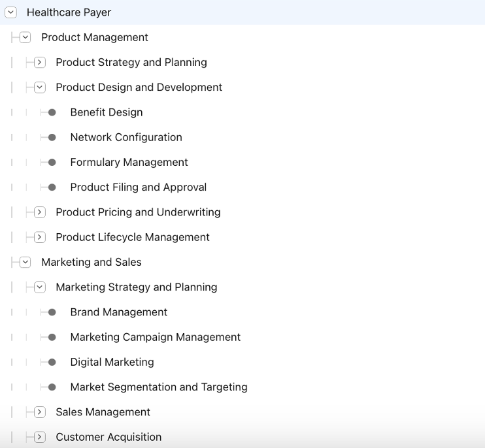Collapse Marketing Strategy and Planning node
485x448 pixels.
[40, 287]
